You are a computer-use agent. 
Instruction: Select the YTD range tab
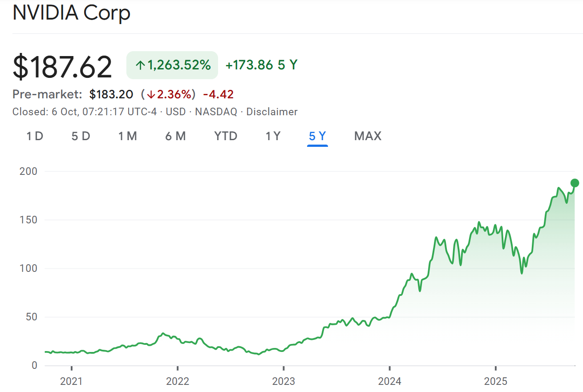226,136
